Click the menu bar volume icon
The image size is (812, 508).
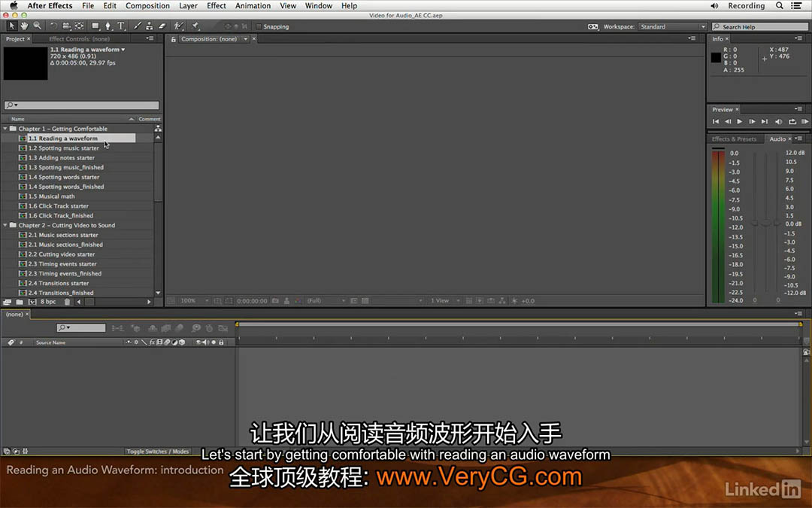(x=715, y=6)
